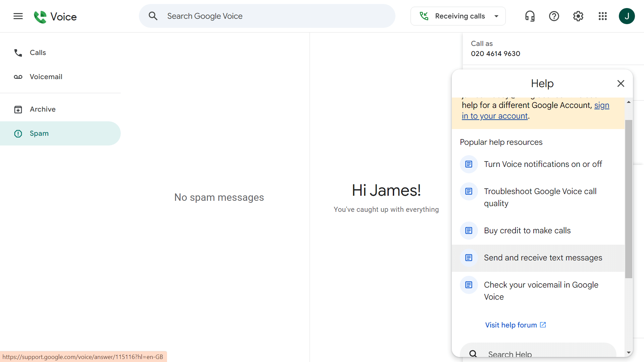This screenshot has height=362, width=644.
Task: Click the Google Voice logo
Action: (x=55, y=16)
